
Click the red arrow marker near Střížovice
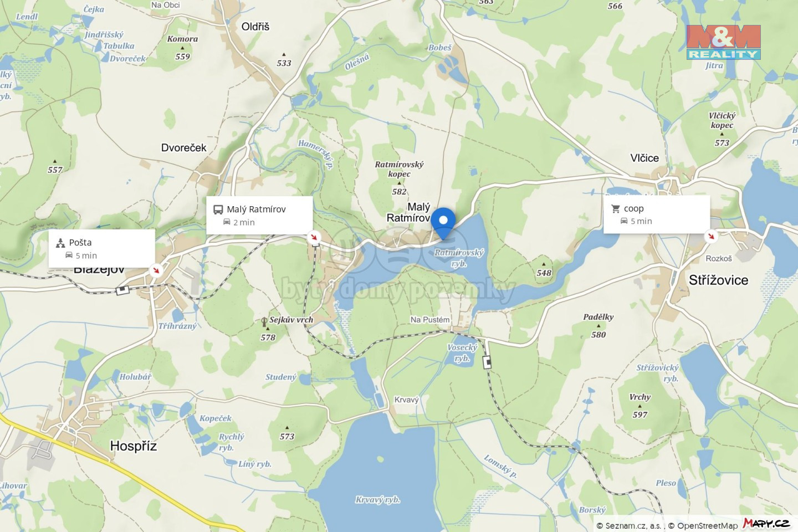point(710,237)
